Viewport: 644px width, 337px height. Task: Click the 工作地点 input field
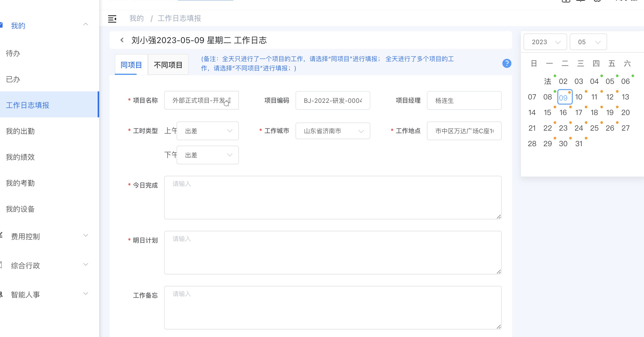tap(464, 131)
